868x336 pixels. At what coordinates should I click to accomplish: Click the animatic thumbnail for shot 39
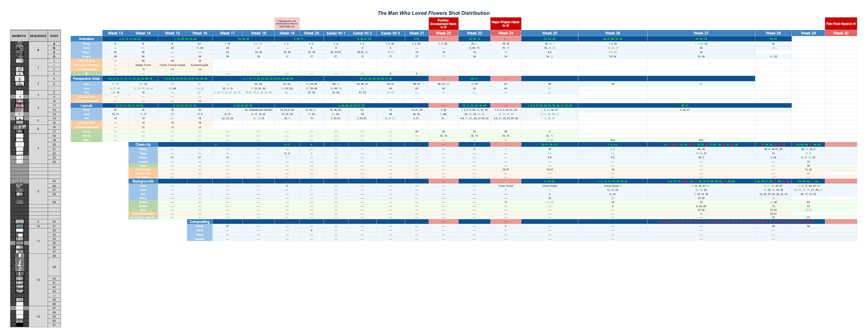[19, 267]
